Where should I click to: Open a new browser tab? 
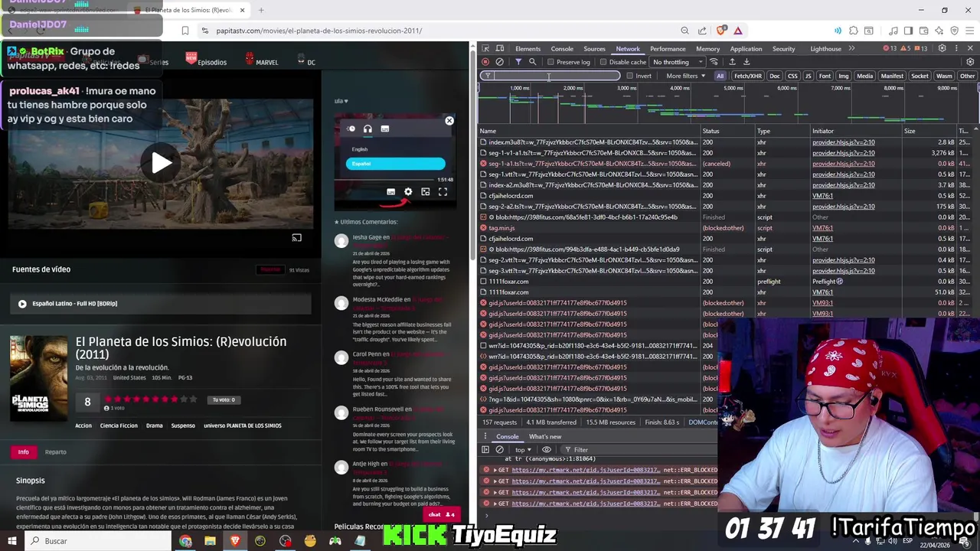point(261,10)
